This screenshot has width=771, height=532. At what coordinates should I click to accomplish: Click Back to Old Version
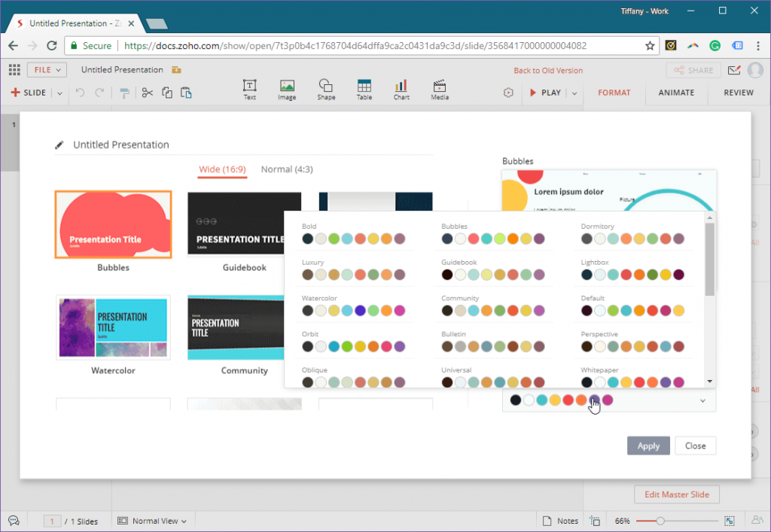pos(548,69)
